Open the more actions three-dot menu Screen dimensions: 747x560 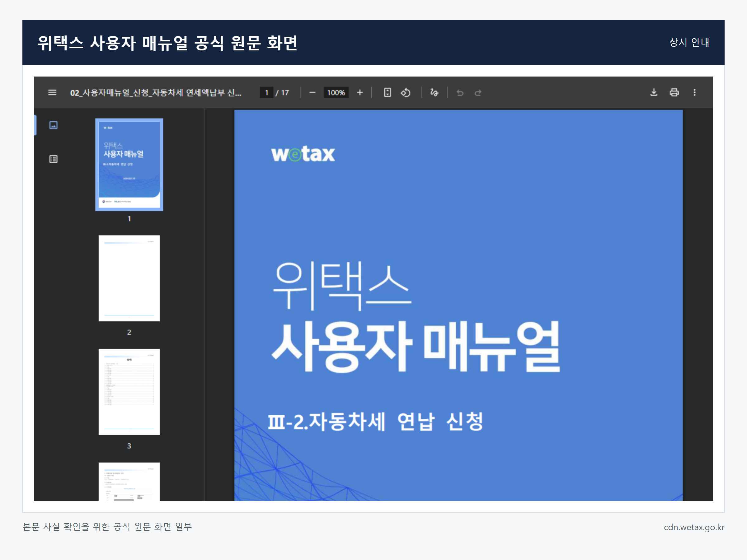coord(695,92)
